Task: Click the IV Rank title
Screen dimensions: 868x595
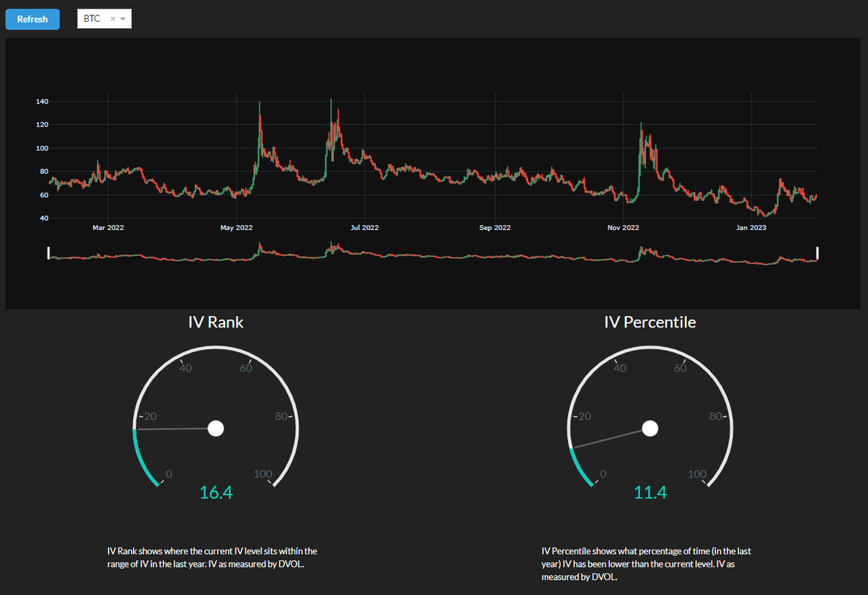Action: click(x=216, y=322)
